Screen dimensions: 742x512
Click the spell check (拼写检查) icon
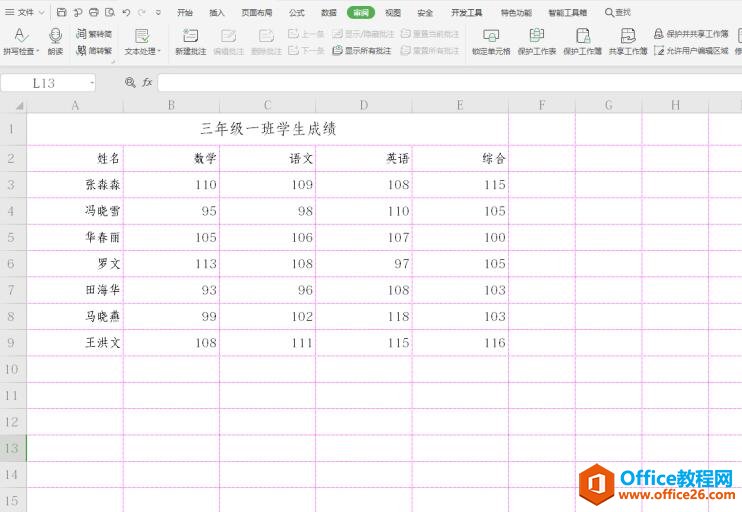tap(21, 35)
